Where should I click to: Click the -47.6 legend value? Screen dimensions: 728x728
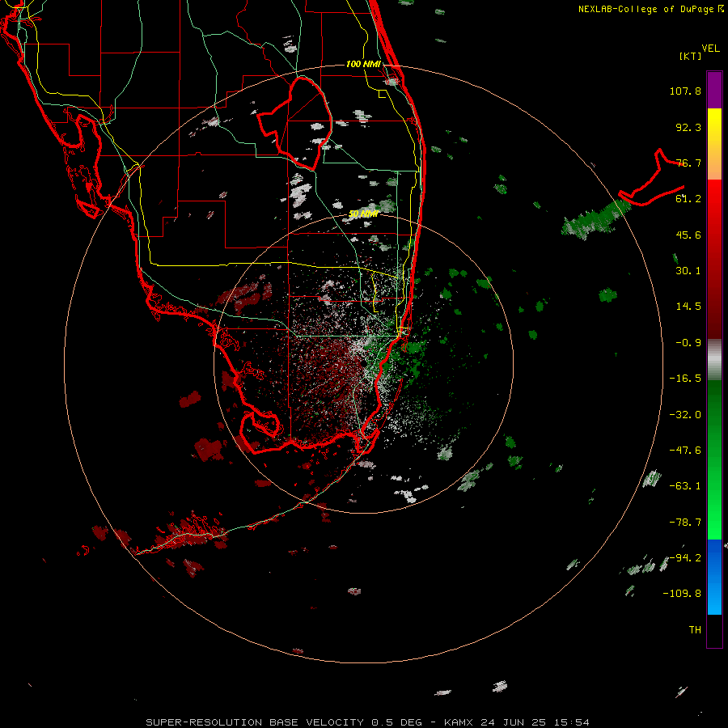coord(685,451)
